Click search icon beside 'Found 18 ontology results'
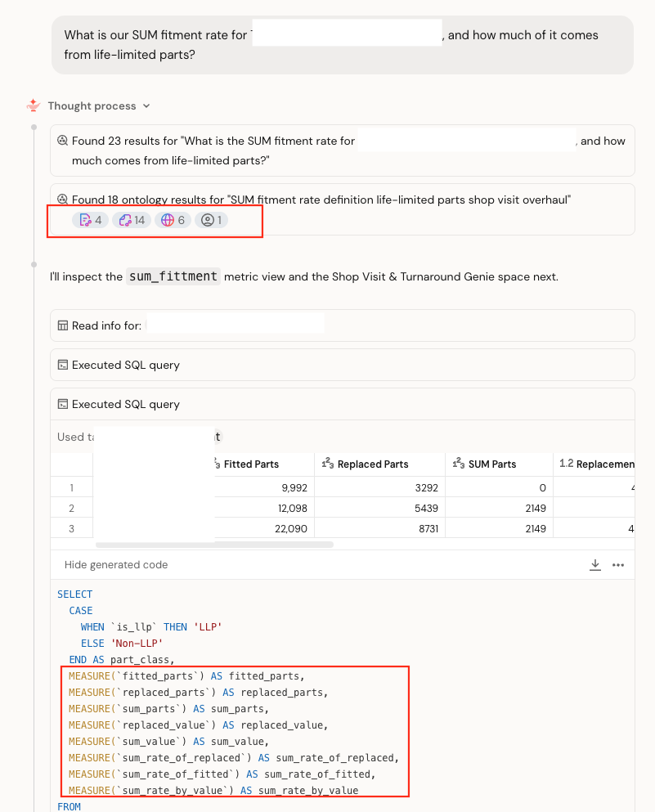The width and height of the screenshot is (655, 812). (x=63, y=200)
